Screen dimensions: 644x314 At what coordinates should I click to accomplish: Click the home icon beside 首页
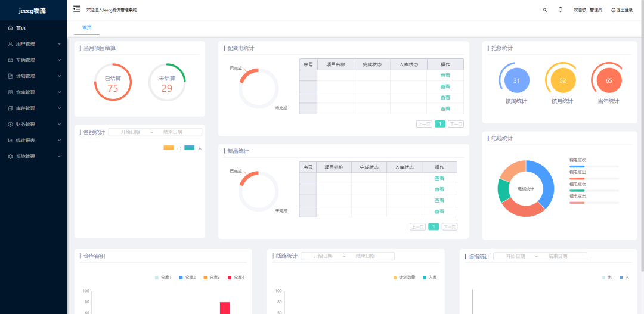click(x=10, y=28)
